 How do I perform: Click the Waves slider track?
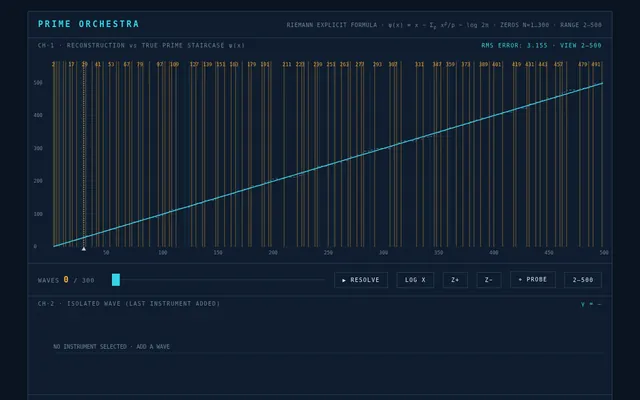click(218, 280)
